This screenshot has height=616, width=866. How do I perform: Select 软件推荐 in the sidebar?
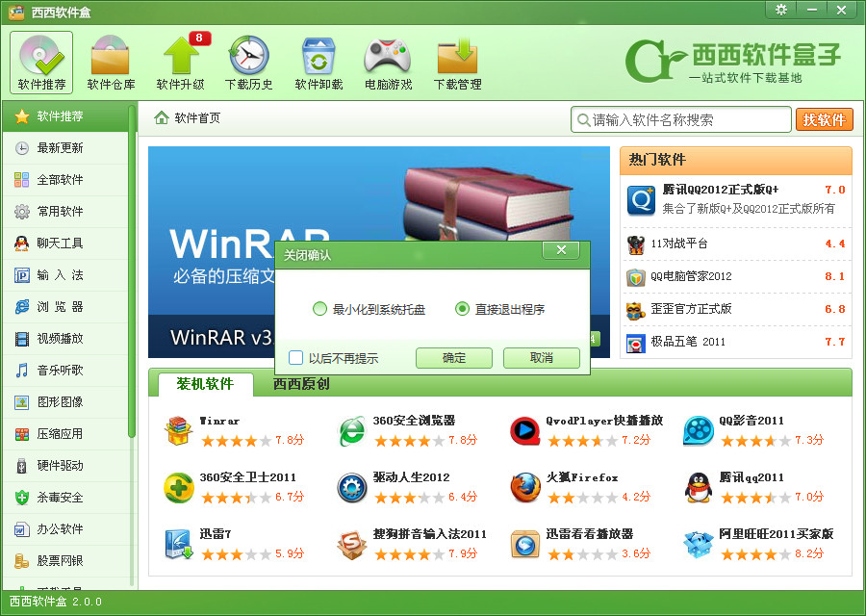click(x=65, y=116)
